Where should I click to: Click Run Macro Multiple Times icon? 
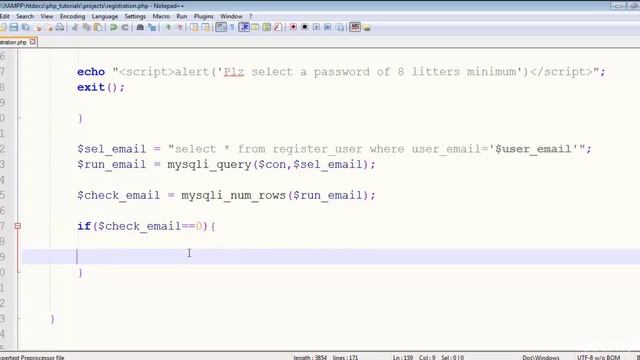tap(328, 27)
